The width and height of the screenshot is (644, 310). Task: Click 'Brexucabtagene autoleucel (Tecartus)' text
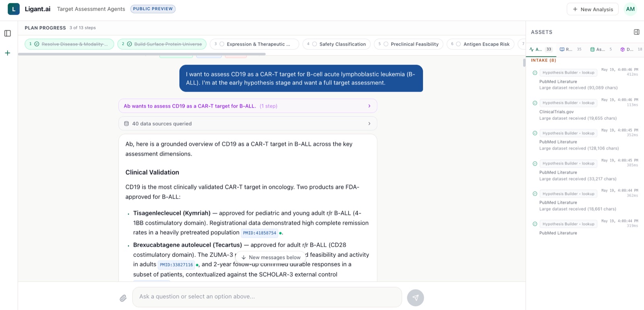tap(188, 245)
